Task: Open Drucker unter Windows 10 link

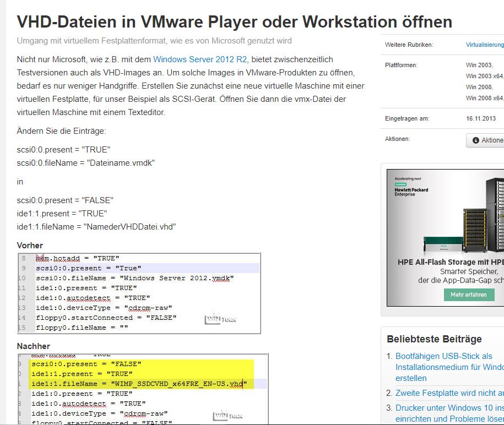Action: point(449,413)
